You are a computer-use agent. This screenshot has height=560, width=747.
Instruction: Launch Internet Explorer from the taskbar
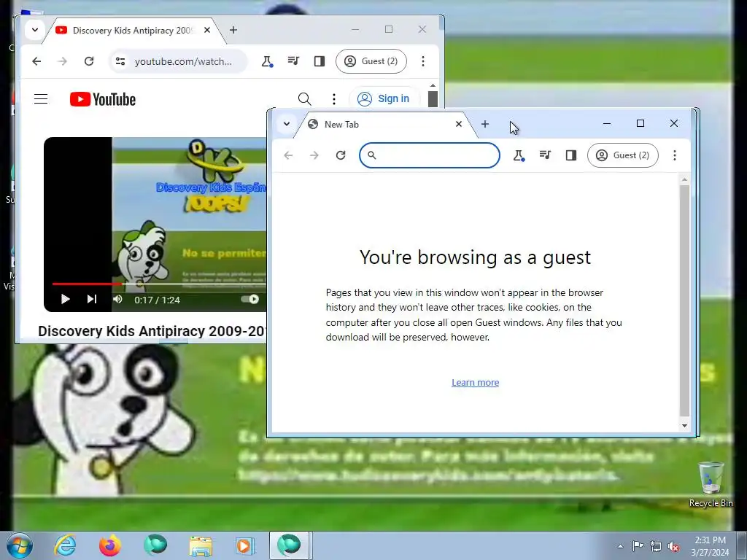coord(65,545)
